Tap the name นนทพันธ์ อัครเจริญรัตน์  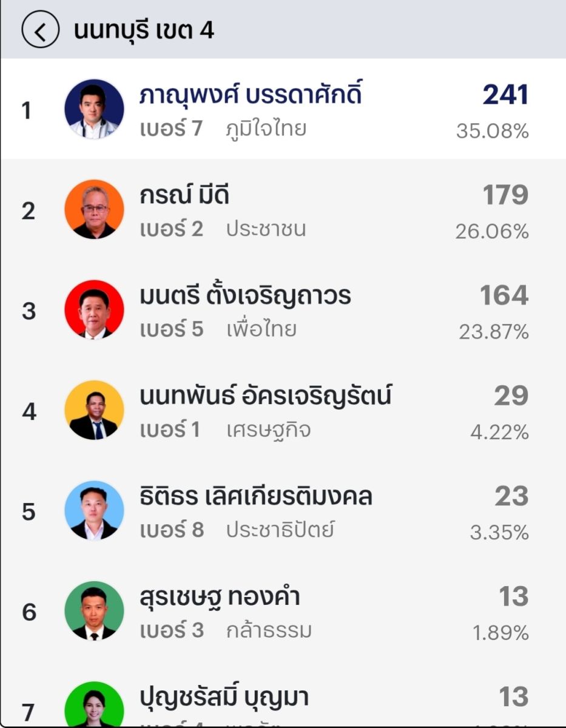tap(265, 396)
